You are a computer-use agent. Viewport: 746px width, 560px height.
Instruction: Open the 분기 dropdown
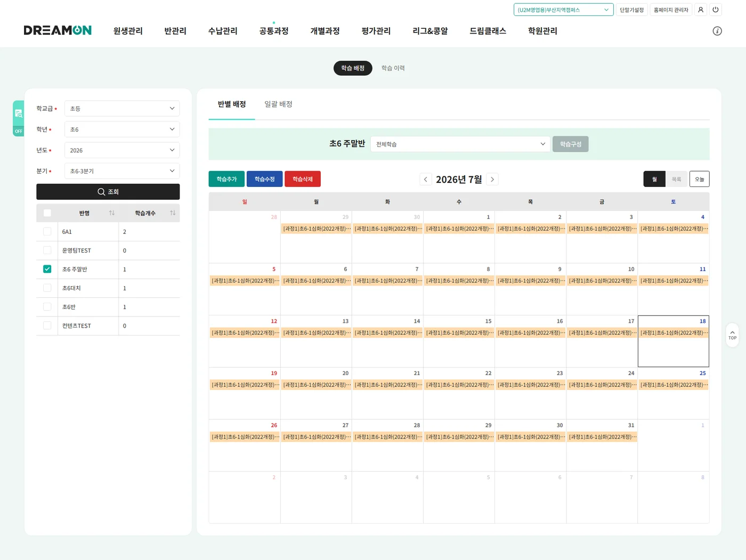(122, 171)
